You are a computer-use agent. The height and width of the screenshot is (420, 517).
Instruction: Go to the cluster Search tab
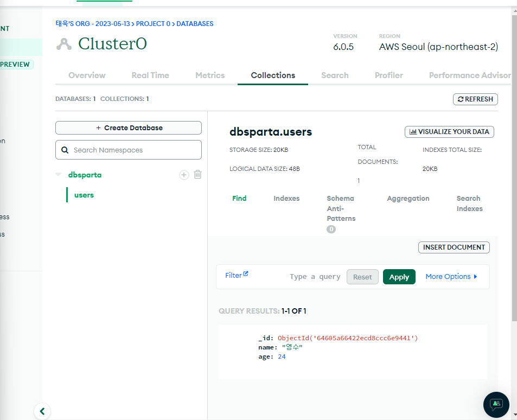click(x=335, y=75)
